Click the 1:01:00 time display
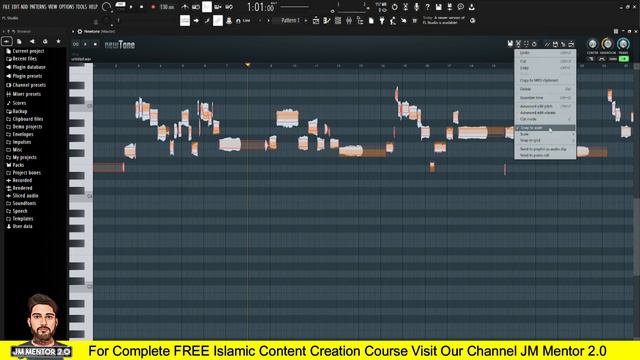Screen dimensions: 640x360 pos(262,7)
